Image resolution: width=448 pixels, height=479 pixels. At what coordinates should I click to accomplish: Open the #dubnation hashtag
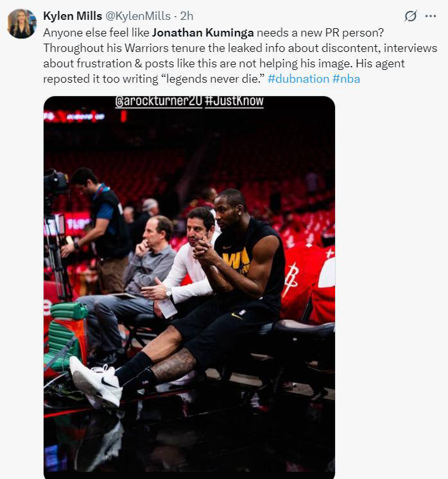click(298, 79)
